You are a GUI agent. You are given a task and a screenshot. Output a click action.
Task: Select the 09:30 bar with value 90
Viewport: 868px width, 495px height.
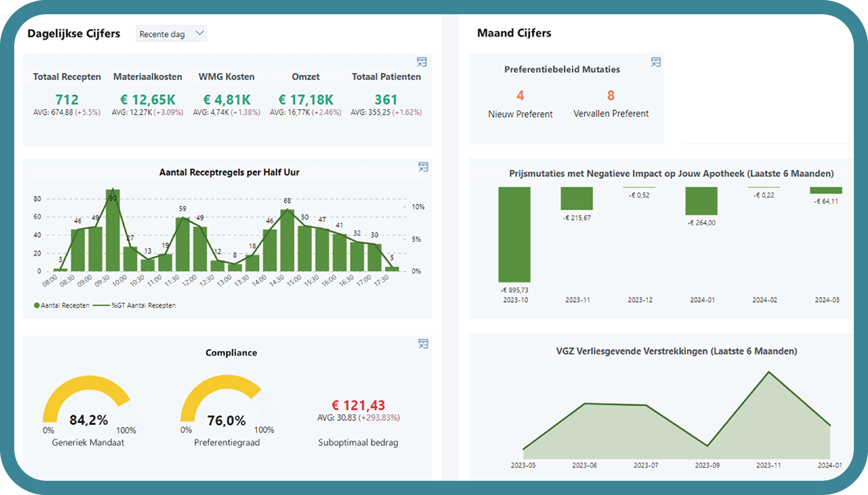[113, 230]
